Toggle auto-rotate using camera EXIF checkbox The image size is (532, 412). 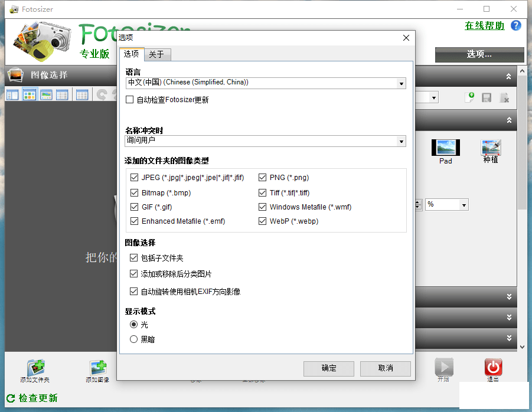click(133, 291)
